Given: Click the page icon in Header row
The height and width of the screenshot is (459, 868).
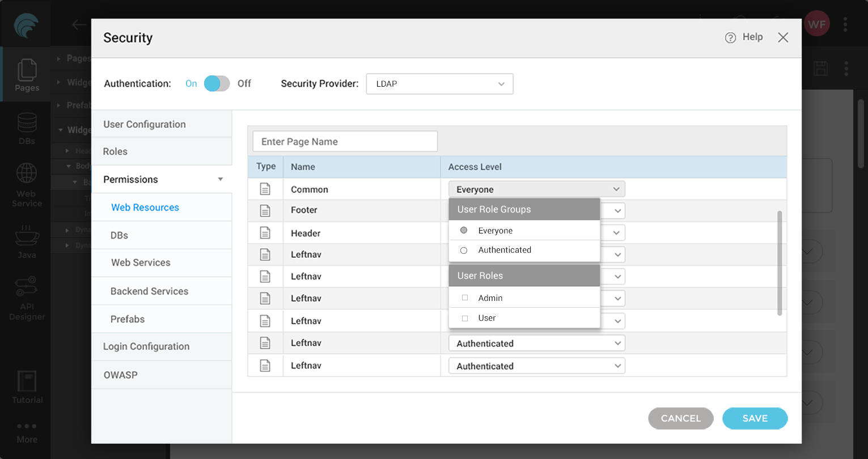Looking at the screenshot, I should pos(265,233).
